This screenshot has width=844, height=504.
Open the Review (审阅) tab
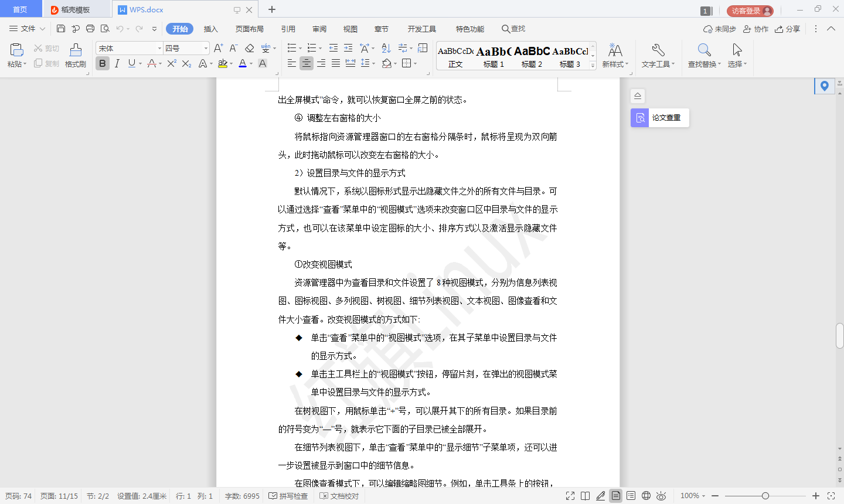tap(319, 29)
